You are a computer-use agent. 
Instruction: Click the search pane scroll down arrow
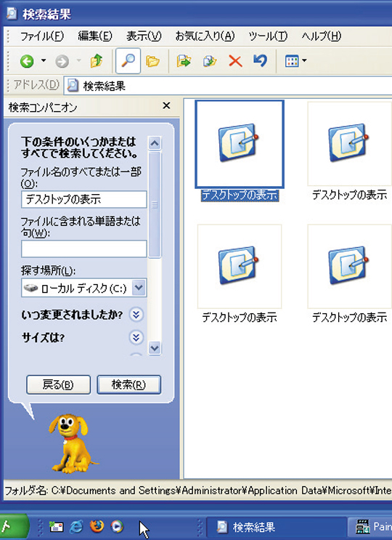tap(155, 348)
